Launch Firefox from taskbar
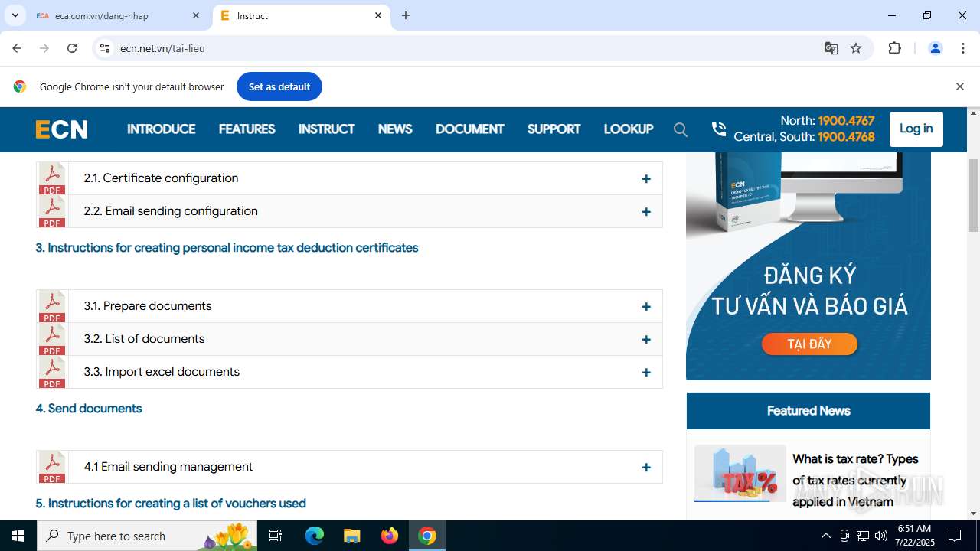 coord(390,536)
